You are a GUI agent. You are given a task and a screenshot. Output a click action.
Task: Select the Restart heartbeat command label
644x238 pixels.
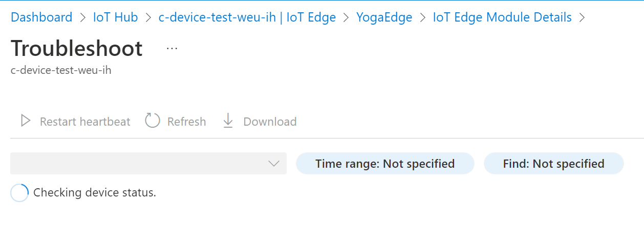point(85,122)
